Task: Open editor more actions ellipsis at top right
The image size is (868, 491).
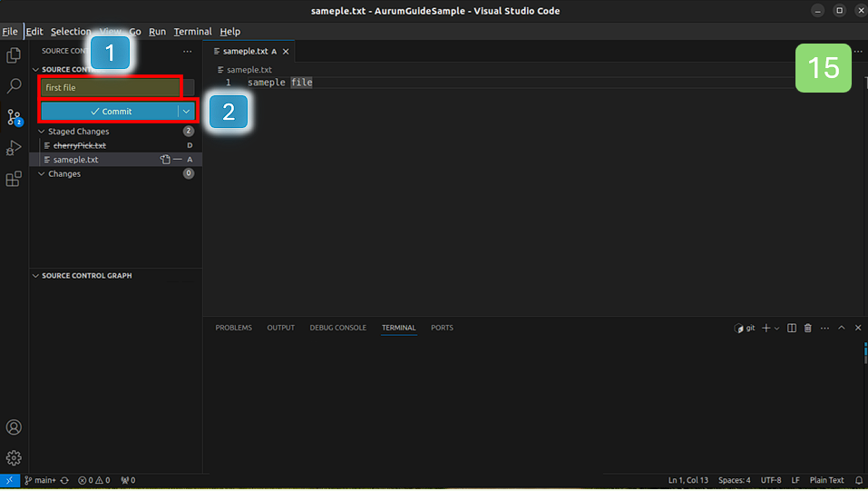Action: tap(858, 51)
